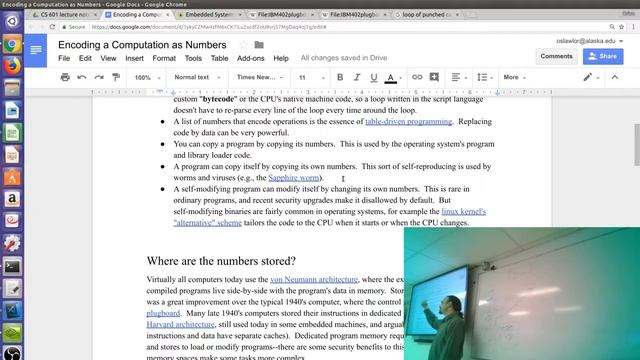The height and width of the screenshot is (360, 640).
Task: Open Ubuntu Software Center from the dock
Action: [x=12, y=177]
